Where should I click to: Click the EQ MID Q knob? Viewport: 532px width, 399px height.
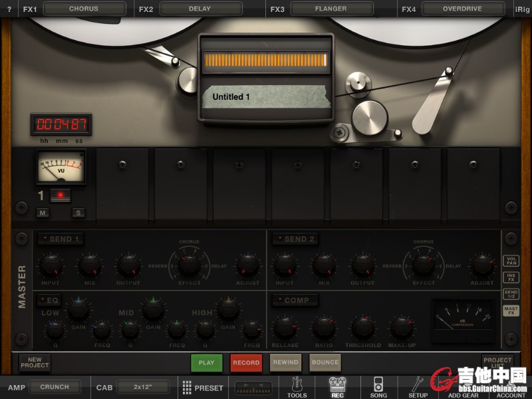coord(130,330)
